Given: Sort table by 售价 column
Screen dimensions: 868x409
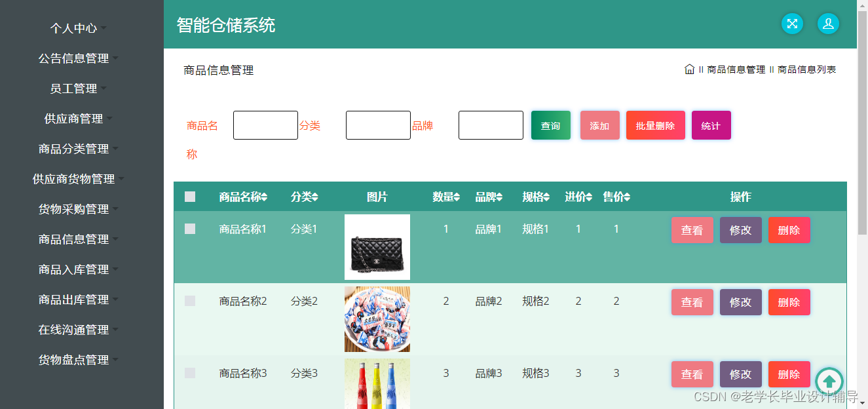Looking at the screenshot, I should 616,197.
